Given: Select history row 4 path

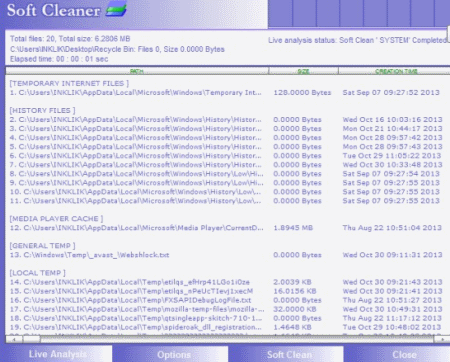Looking at the screenshot, I should 135,138.
